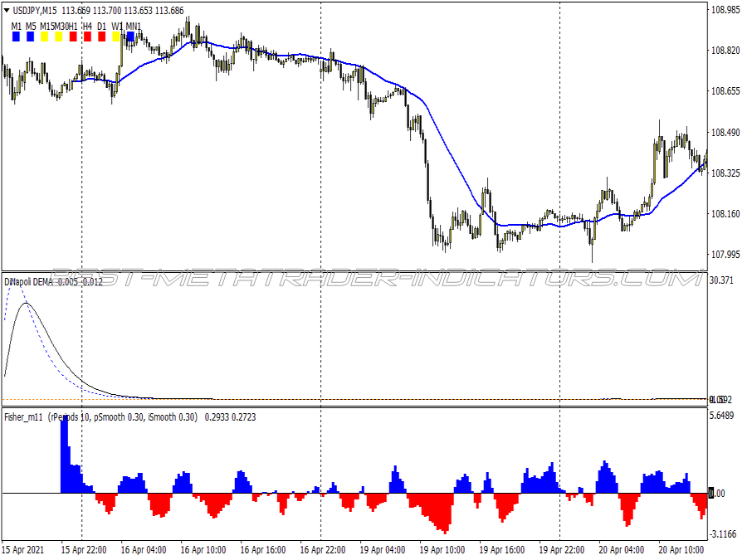The width and height of the screenshot is (747, 560).
Task: Click the 19 Apr 04:00 time label
Action: (x=383, y=550)
